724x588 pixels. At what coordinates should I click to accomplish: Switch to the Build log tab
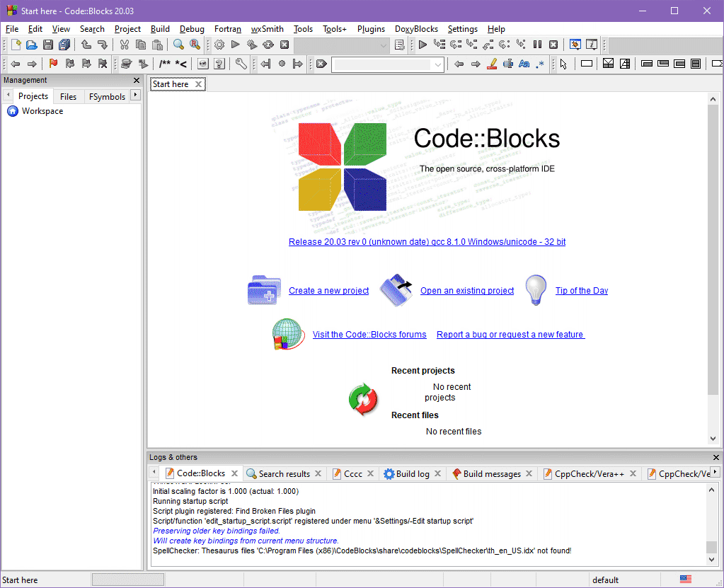(412, 473)
